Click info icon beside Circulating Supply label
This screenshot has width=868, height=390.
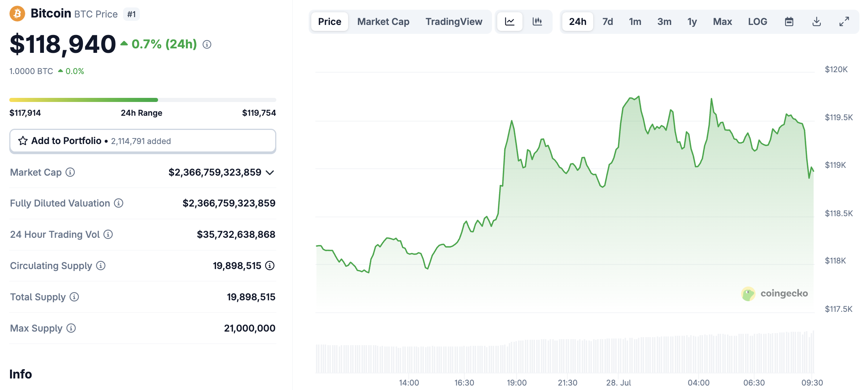[101, 266]
